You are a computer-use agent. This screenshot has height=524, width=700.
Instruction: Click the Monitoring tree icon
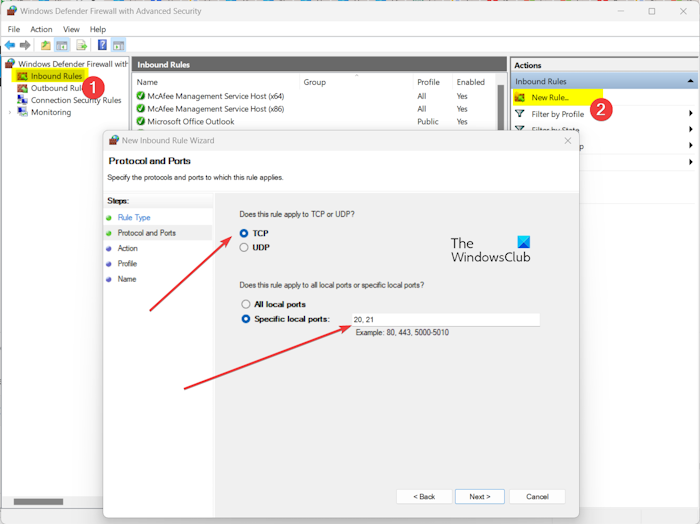point(22,112)
